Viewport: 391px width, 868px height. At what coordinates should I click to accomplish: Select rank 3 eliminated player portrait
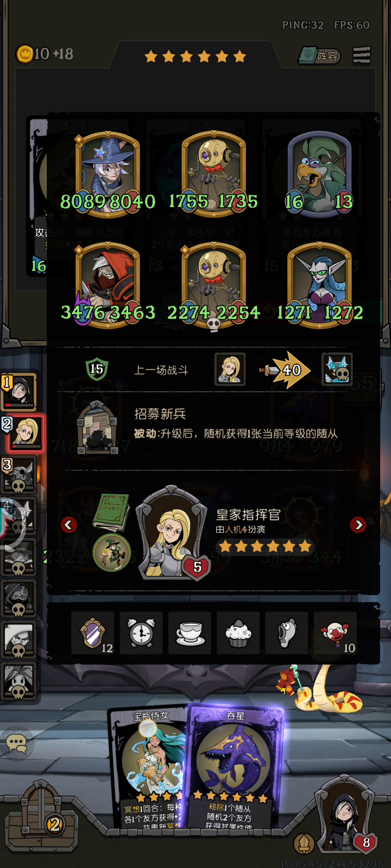(x=18, y=474)
